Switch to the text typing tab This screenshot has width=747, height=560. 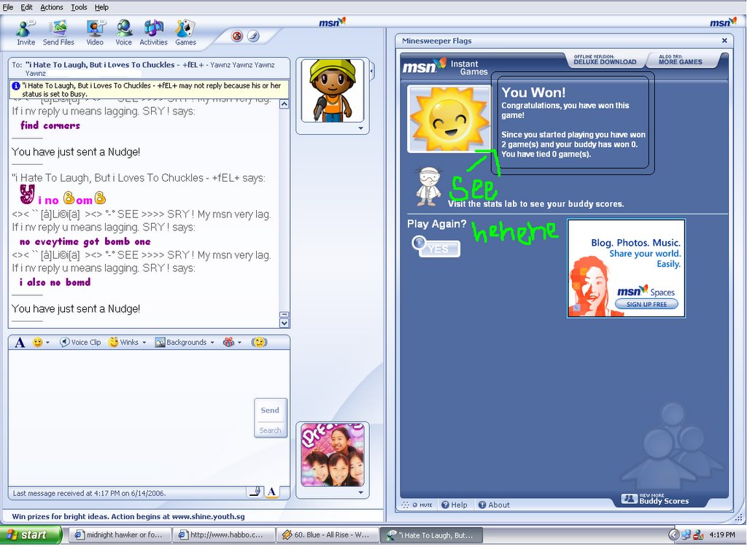pos(271,492)
